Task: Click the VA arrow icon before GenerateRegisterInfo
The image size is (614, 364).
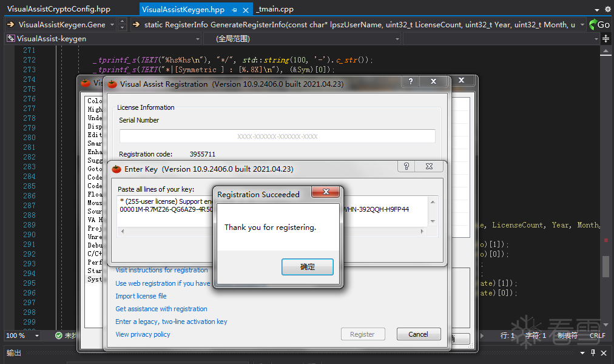Action: click(137, 25)
